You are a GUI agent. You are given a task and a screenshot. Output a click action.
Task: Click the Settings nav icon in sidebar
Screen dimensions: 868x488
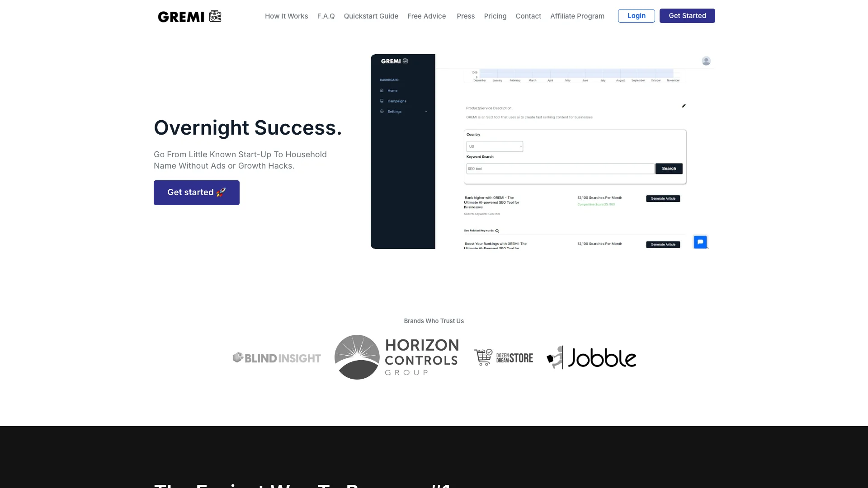pyautogui.click(x=382, y=112)
